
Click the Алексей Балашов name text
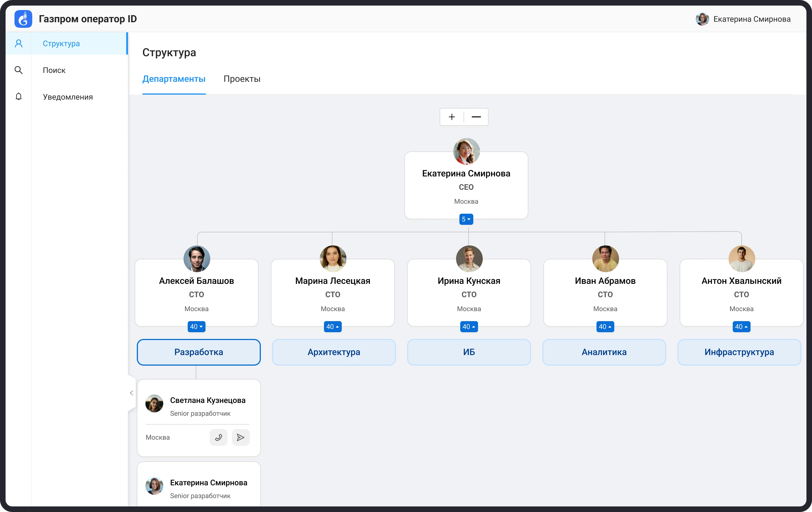(x=197, y=281)
